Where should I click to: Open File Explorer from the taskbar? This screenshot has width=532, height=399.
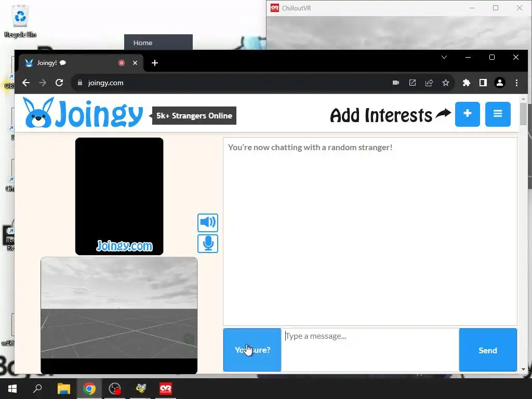tap(63, 389)
